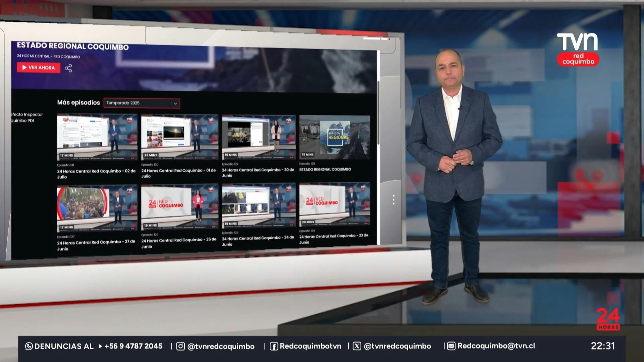Click the email envelope icon in the bottom bar
644x362 pixels.
coord(451,346)
